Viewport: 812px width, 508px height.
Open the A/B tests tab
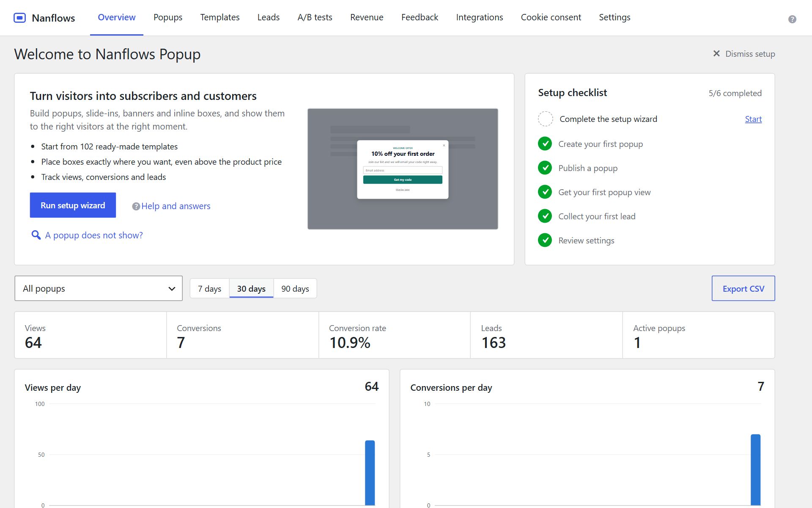click(x=315, y=17)
